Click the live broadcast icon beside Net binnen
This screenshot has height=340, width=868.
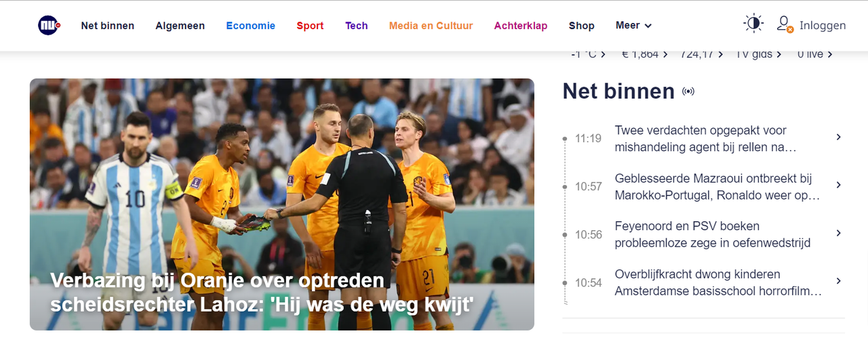(688, 91)
